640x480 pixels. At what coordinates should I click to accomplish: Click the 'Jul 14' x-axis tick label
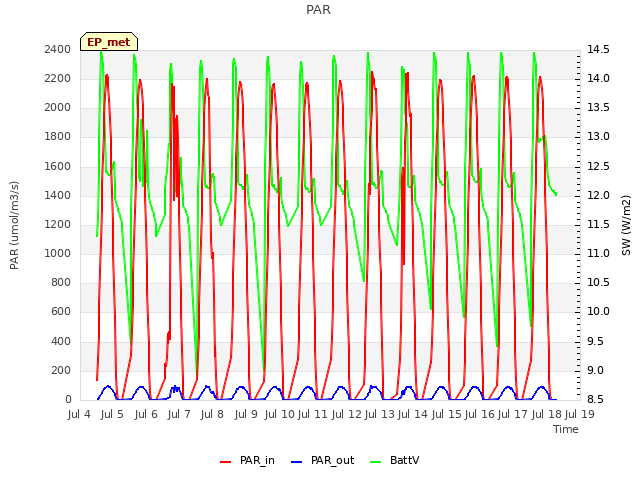[412, 414]
